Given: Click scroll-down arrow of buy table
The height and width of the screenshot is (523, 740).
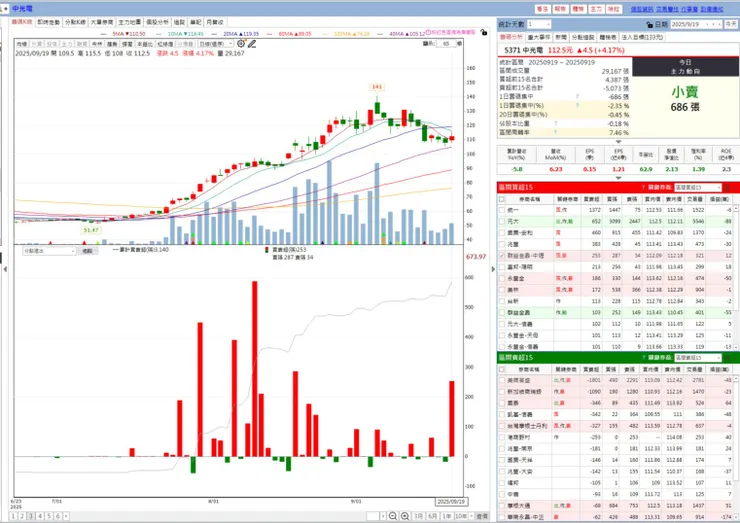Looking at the screenshot, I should pyautogui.click(x=736, y=347).
